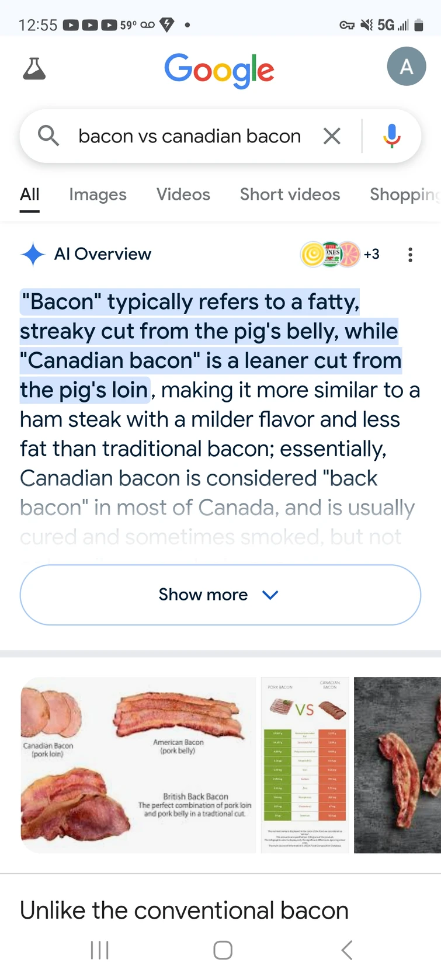Tap Android home navigation button
441x980 pixels.
pyautogui.click(x=223, y=950)
